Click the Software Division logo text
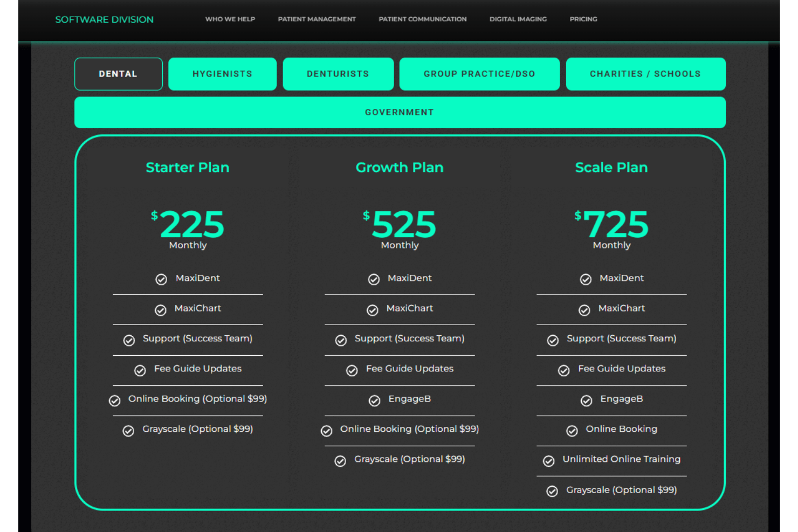Screen dimensions: 798x532 pos(104,19)
